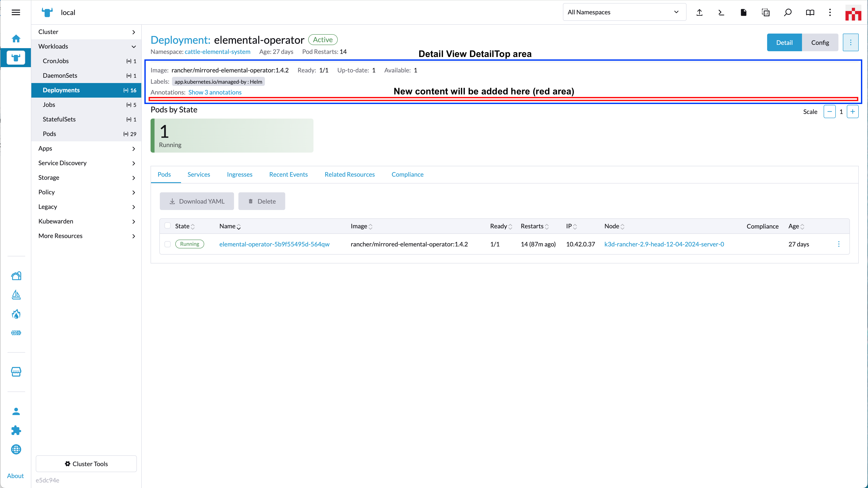Open the deployment three-dot actions menu
This screenshot has width=868, height=488.
(x=851, y=42)
